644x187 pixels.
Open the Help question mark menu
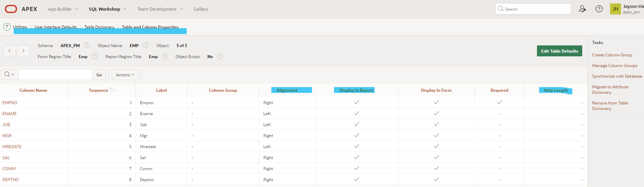[599, 9]
